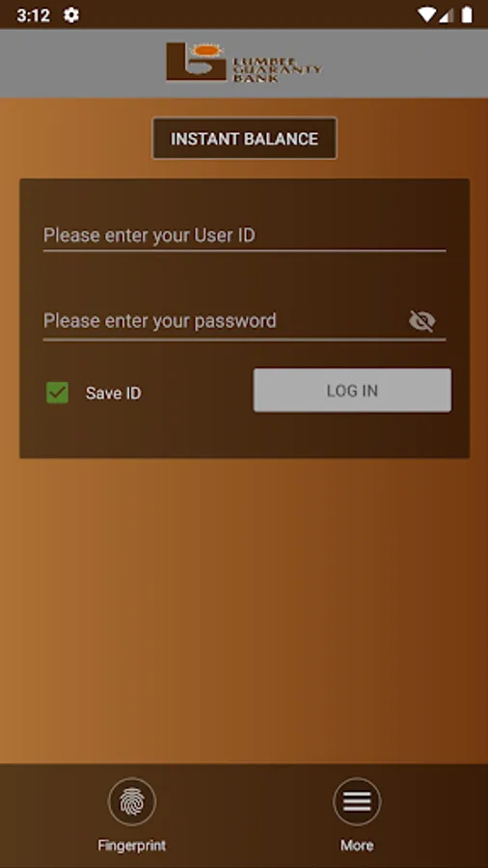
Task: Open the More hamburger menu icon
Action: tap(357, 801)
